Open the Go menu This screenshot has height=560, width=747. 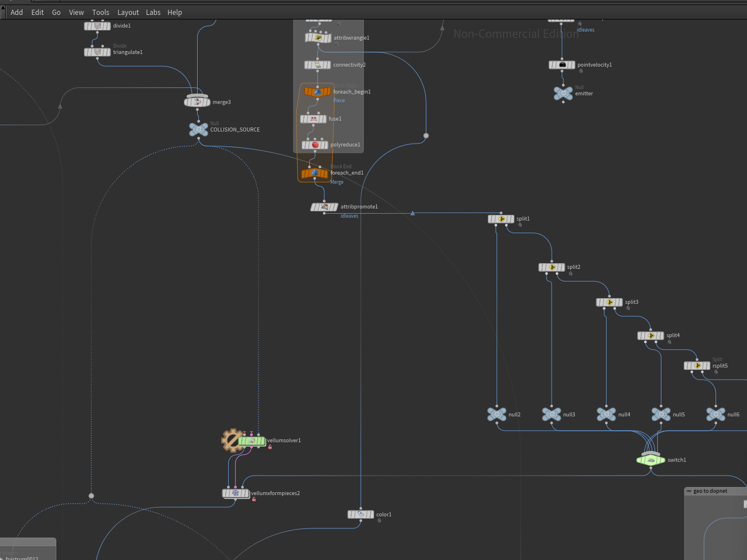coord(56,12)
